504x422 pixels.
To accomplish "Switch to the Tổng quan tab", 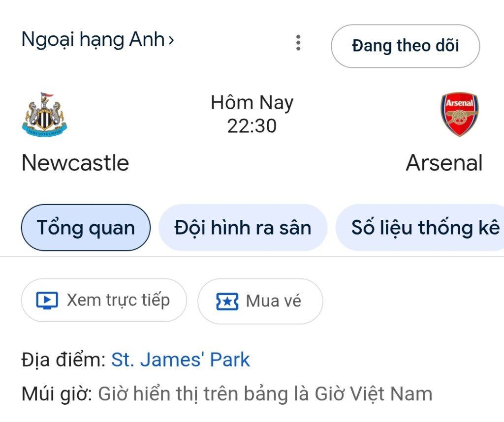I will 86,228.
